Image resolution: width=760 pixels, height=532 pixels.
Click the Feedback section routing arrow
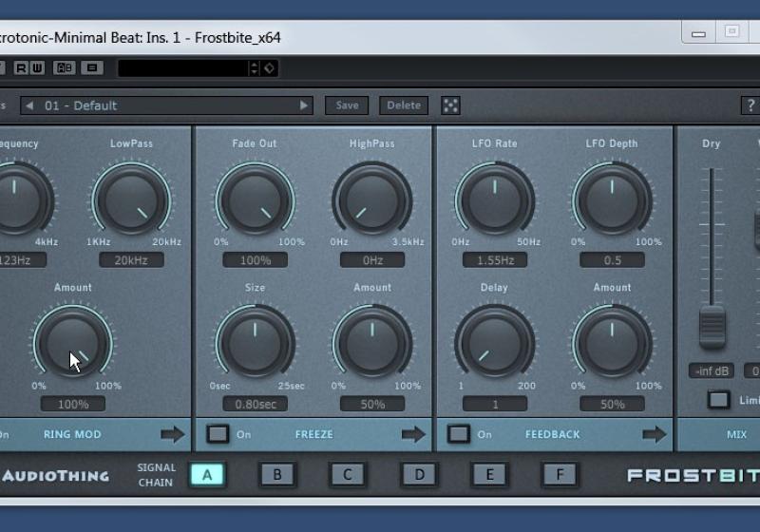pyautogui.click(x=655, y=434)
